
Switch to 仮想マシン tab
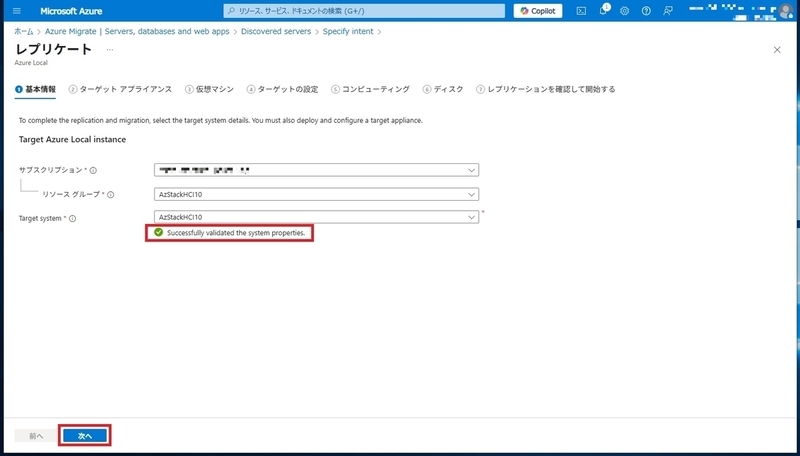coord(210,89)
